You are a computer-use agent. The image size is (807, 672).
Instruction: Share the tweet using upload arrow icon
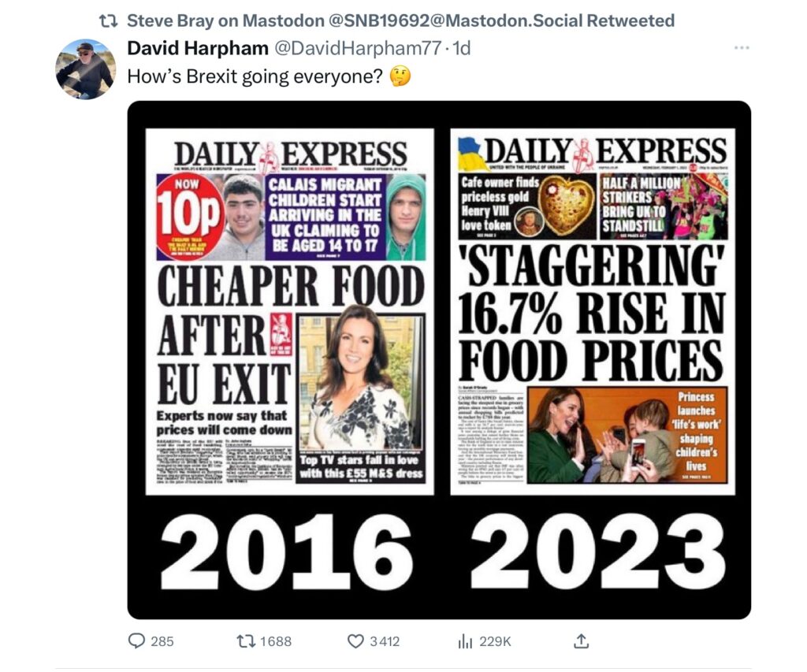[x=581, y=640]
